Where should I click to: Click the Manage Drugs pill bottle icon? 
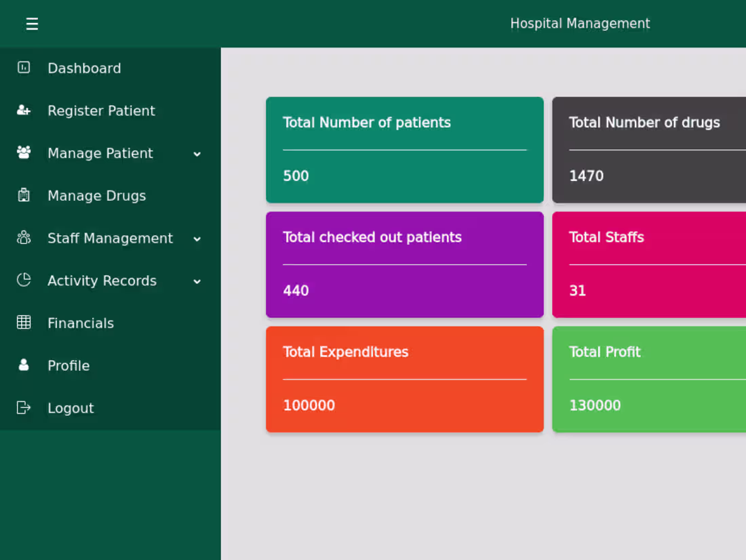point(23,195)
